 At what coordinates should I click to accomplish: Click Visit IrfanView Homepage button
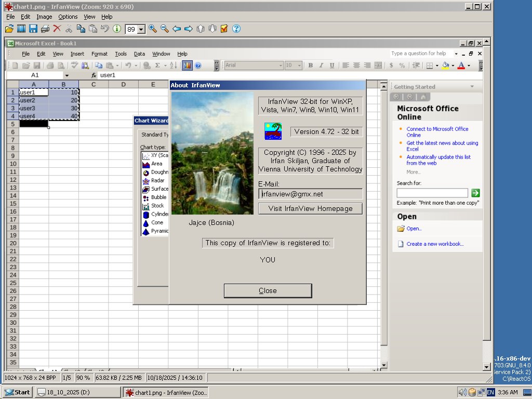pyautogui.click(x=311, y=209)
